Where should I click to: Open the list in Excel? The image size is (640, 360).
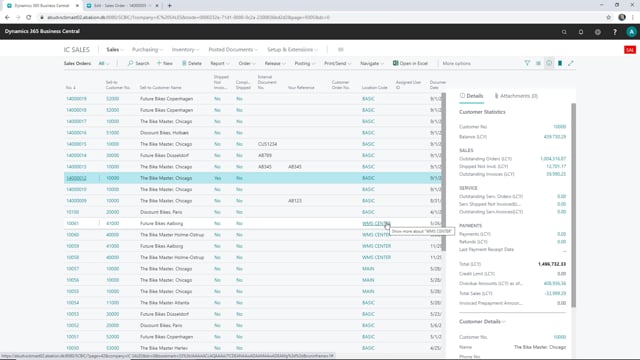coord(410,63)
